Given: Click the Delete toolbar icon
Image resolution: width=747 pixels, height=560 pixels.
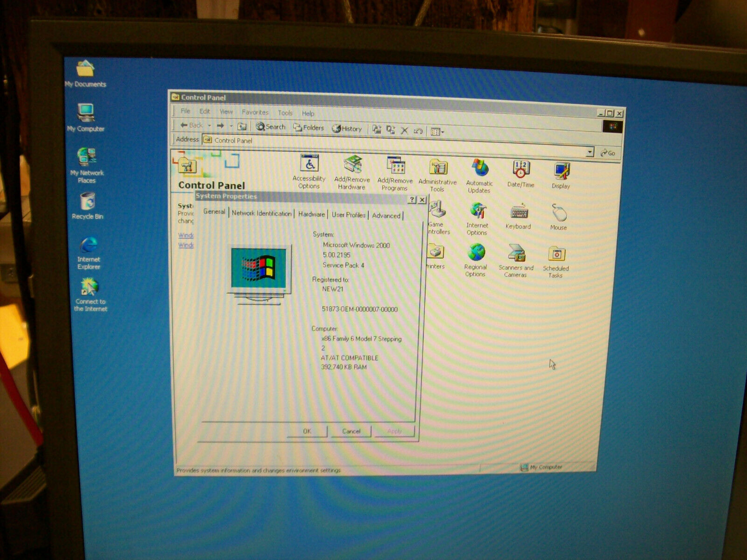Looking at the screenshot, I should click(404, 130).
